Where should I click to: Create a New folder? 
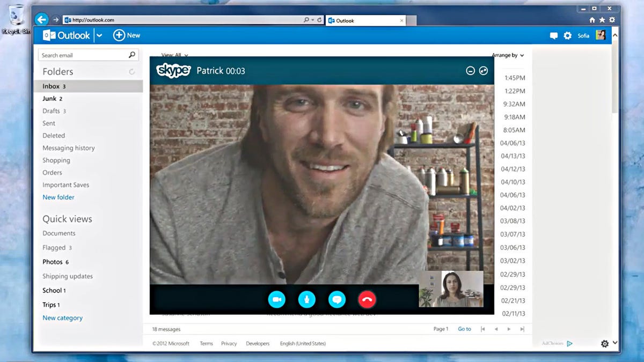[x=58, y=197]
